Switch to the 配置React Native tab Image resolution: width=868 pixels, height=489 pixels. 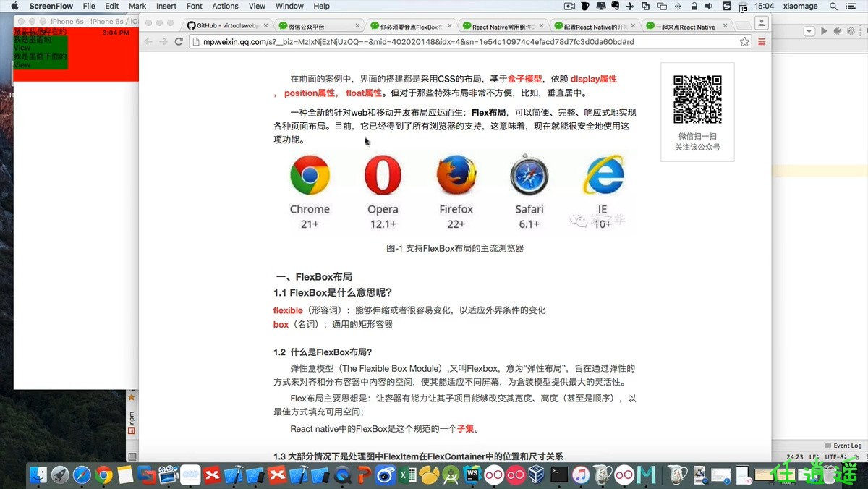point(593,26)
